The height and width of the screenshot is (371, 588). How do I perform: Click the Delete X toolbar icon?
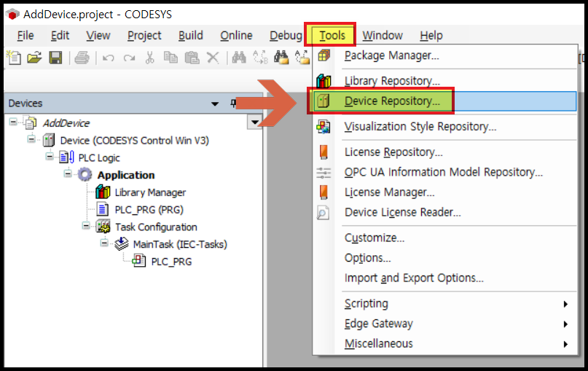click(213, 58)
